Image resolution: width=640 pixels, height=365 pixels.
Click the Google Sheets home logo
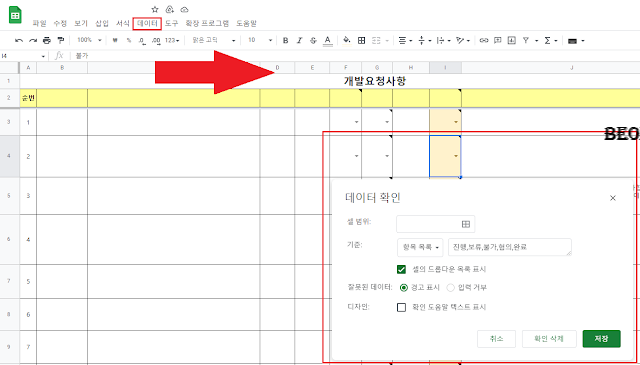pos(16,15)
